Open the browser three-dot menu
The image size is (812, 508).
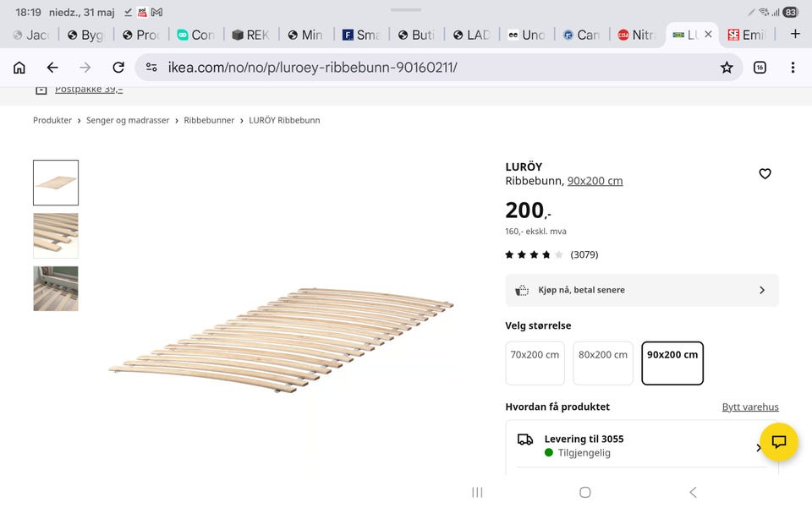[x=793, y=68]
